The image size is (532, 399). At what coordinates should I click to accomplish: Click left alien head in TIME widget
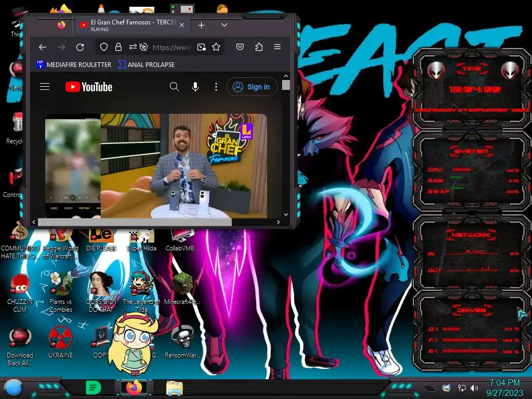pyautogui.click(x=436, y=70)
